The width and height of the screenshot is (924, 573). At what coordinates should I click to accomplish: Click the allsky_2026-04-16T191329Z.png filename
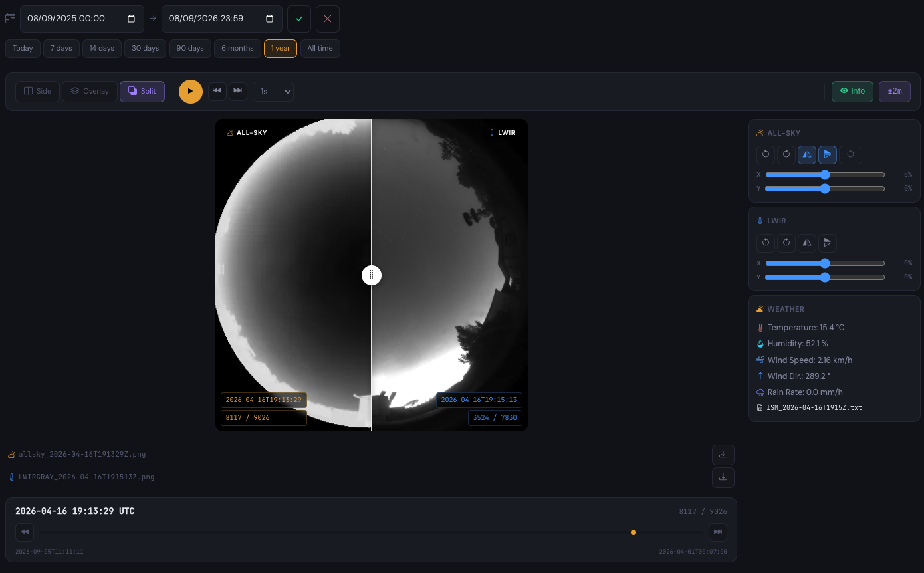pyautogui.click(x=82, y=455)
